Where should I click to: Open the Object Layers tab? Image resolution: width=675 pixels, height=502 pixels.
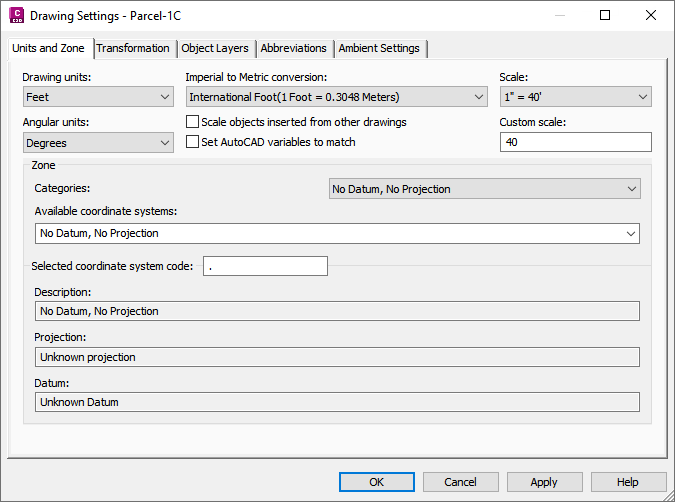(x=216, y=48)
